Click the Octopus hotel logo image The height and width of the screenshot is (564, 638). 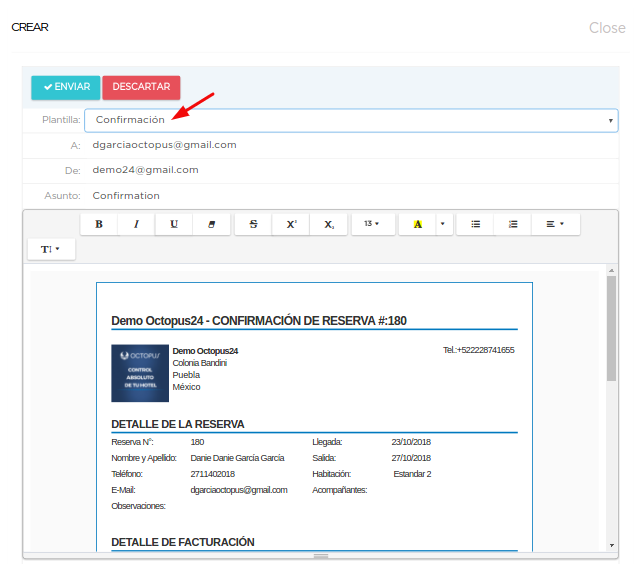tap(140, 373)
